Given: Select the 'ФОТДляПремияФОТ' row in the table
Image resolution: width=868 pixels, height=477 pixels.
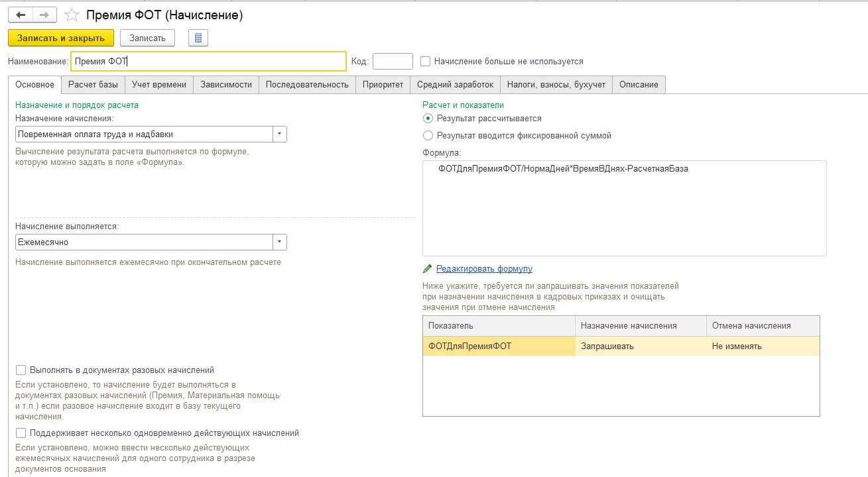Looking at the screenshot, I should [499, 346].
